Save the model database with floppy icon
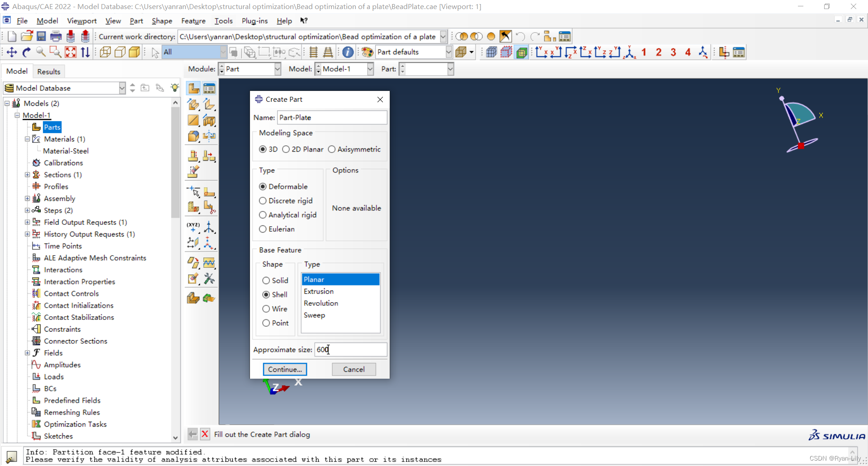The height and width of the screenshot is (466, 868). (x=41, y=37)
